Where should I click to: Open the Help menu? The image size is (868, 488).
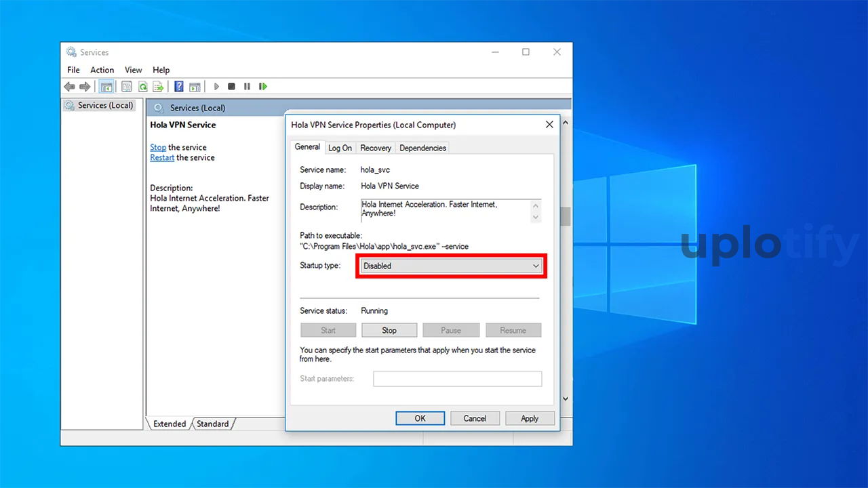[161, 70]
